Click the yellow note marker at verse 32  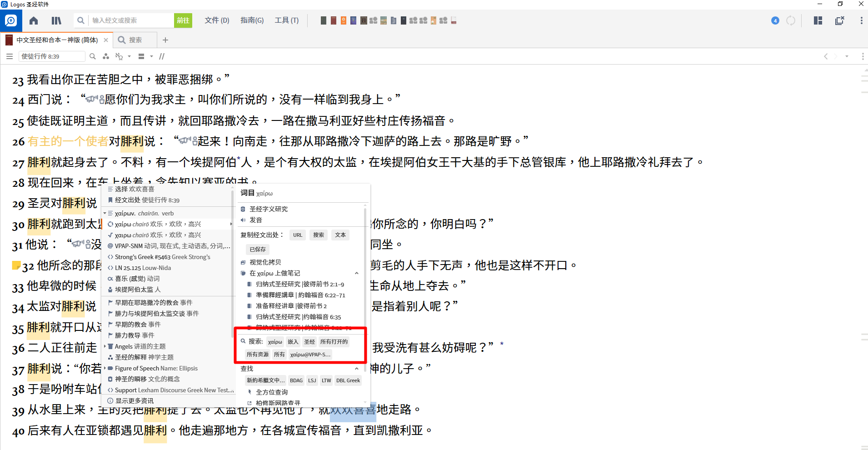(16, 265)
